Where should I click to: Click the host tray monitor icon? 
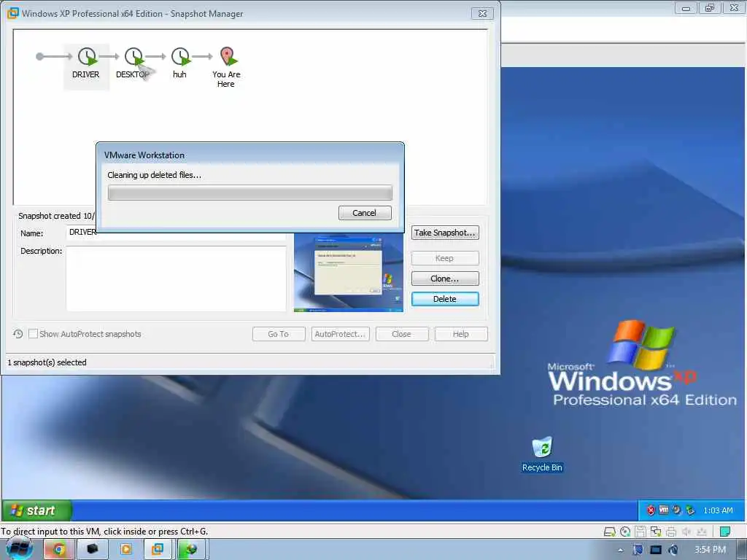coord(656,550)
